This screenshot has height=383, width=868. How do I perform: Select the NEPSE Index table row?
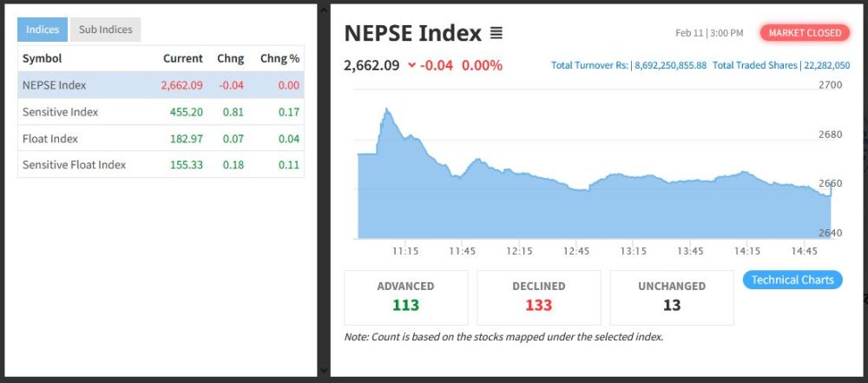(x=161, y=85)
